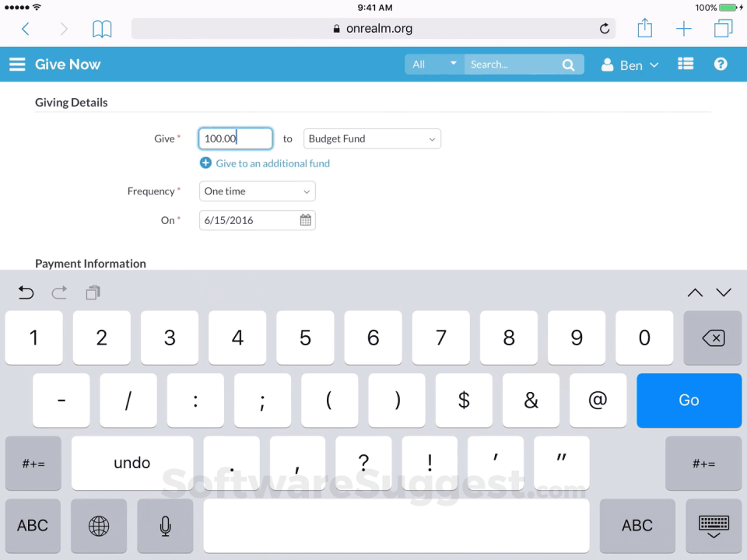This screenshot has height=560, width=747.
Task: Expand the Frequency dropdown showing One time
Action: [x=257, y=191]
